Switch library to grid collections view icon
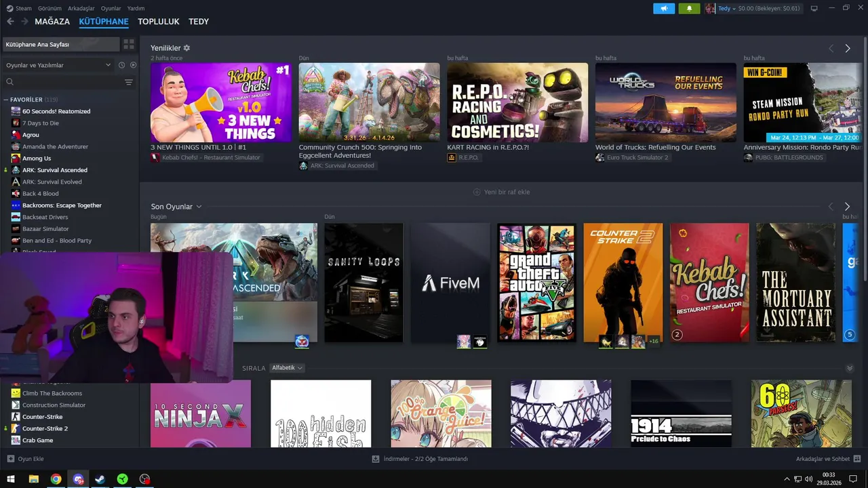The height and width of the screenshot is (488, 868). (128, 44)
